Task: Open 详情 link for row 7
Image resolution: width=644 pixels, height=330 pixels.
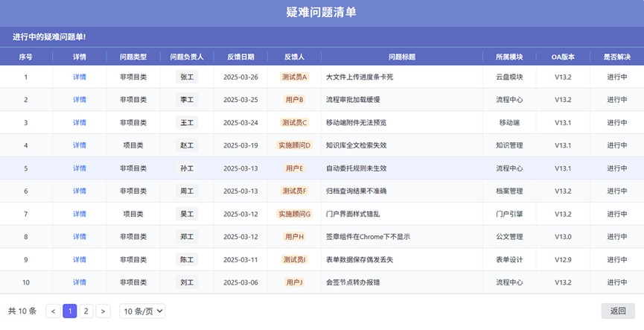Action: [x=80, y=214]
